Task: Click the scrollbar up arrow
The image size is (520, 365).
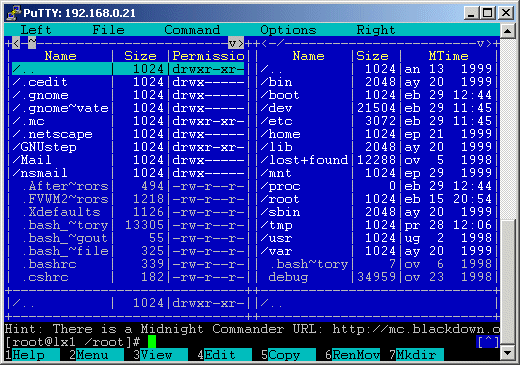Action: pyautogui.click(x=508, y=31)
